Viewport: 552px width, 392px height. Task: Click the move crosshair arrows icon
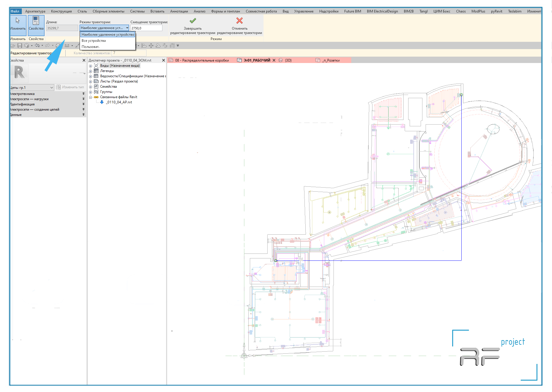[151, 46]
